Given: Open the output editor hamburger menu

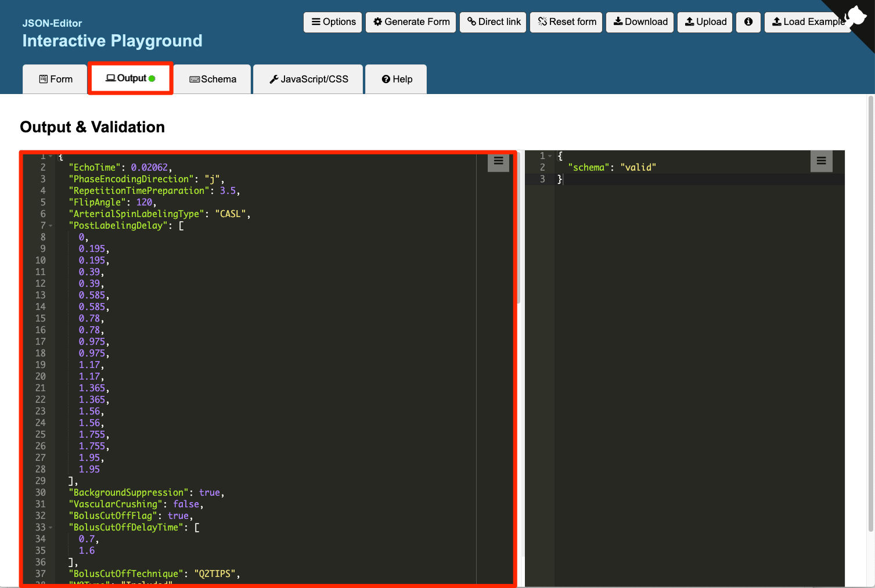Looking at the screenshot, I should pos(498,161).
